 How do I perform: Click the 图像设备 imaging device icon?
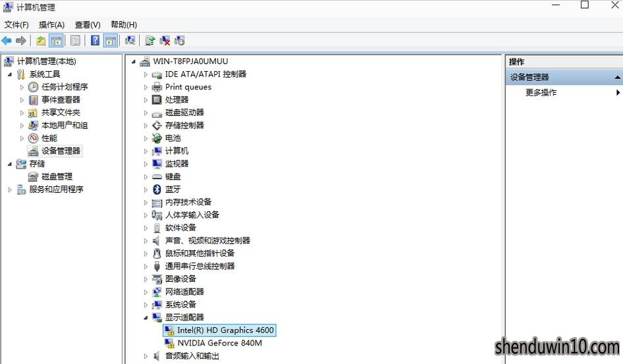click(x=157, y=279)
